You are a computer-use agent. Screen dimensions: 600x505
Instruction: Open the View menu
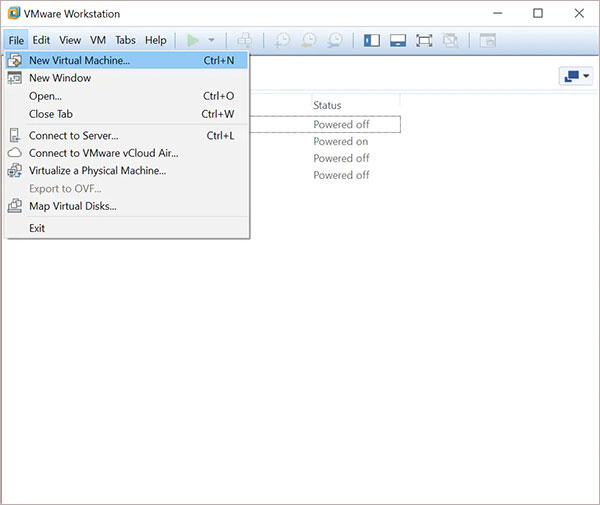point(70,40)
